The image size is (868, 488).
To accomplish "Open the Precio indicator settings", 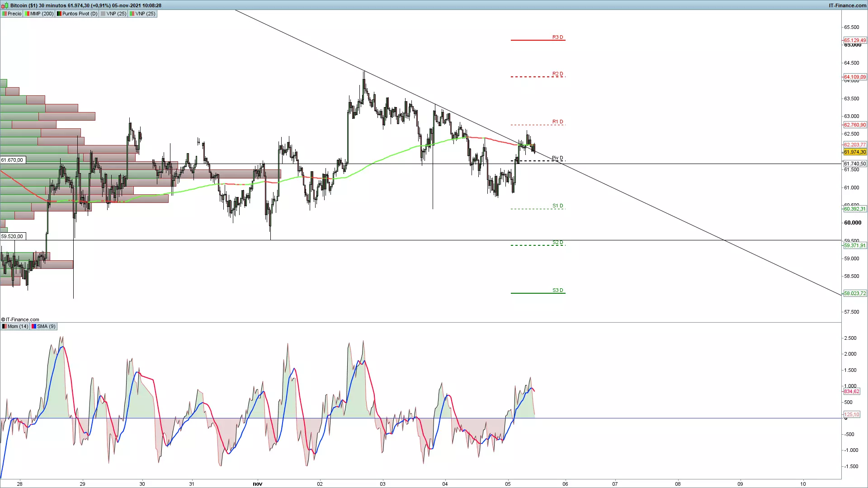I will 12,14.
